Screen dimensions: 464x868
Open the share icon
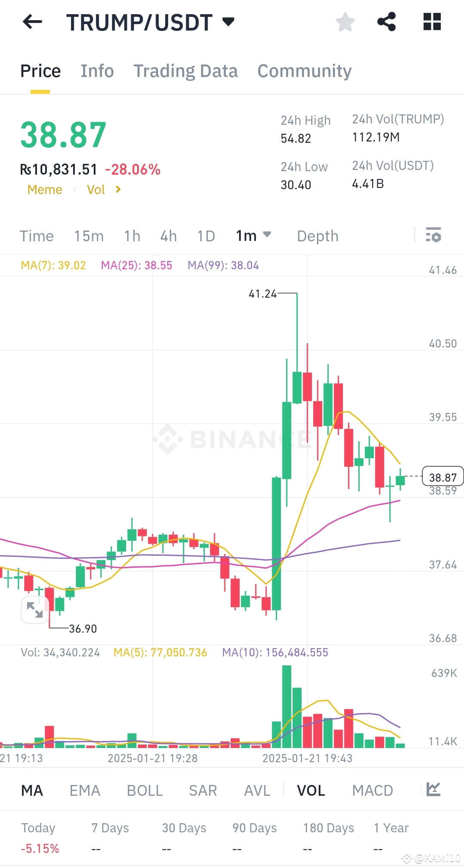pyautogui.click(x=386, y=22)
